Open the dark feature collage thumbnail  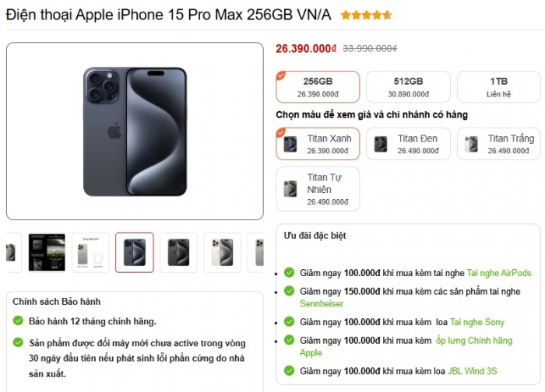[x=47, y=253]
